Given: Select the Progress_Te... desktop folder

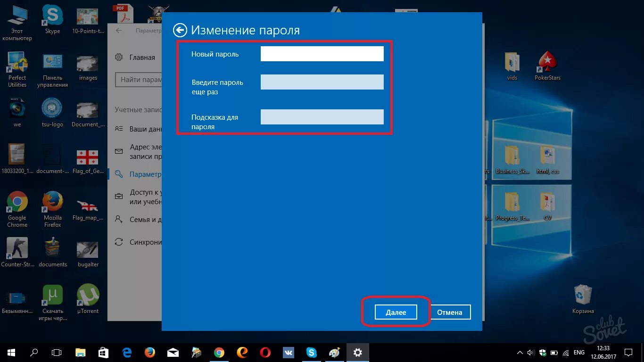Looking at the screenshot, I should [x=512, y=207].
